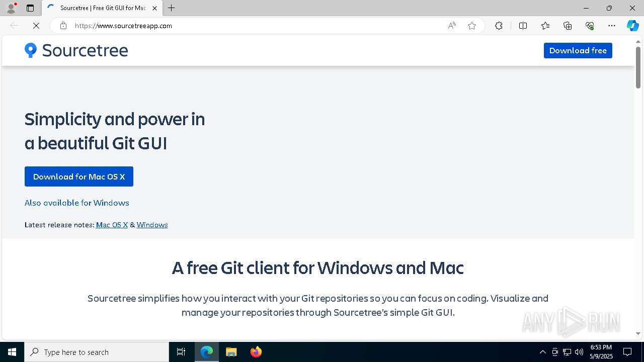
Task: Click the taskbar search box
Action: pos(97,352)
